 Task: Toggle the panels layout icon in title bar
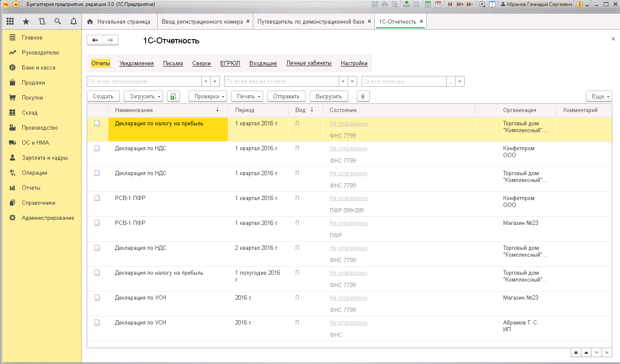(492, 4)
